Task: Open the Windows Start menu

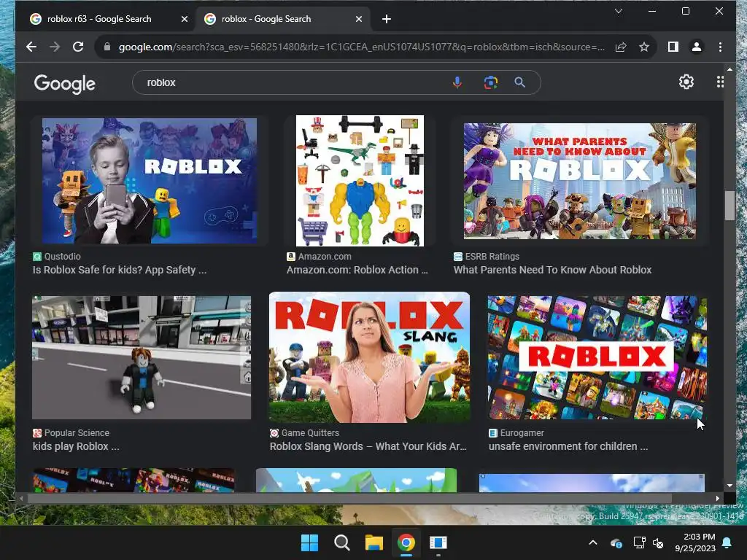Action: coord(309,542)
